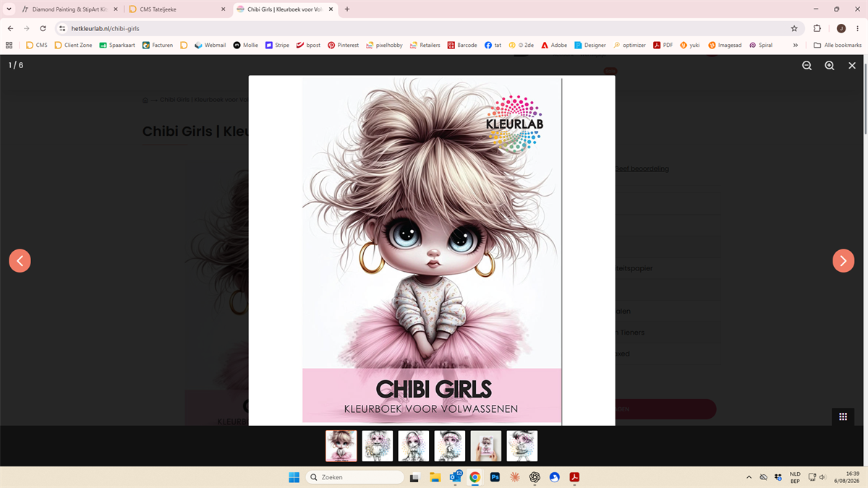Open the Adobe bookmark

554,45
